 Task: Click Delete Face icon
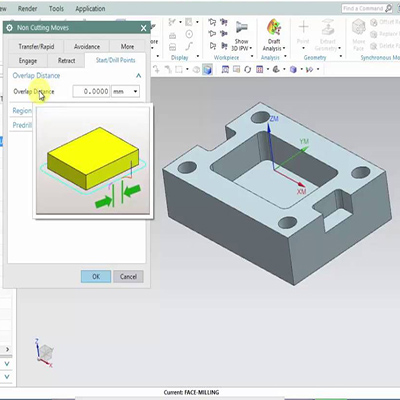pos(374,46)
